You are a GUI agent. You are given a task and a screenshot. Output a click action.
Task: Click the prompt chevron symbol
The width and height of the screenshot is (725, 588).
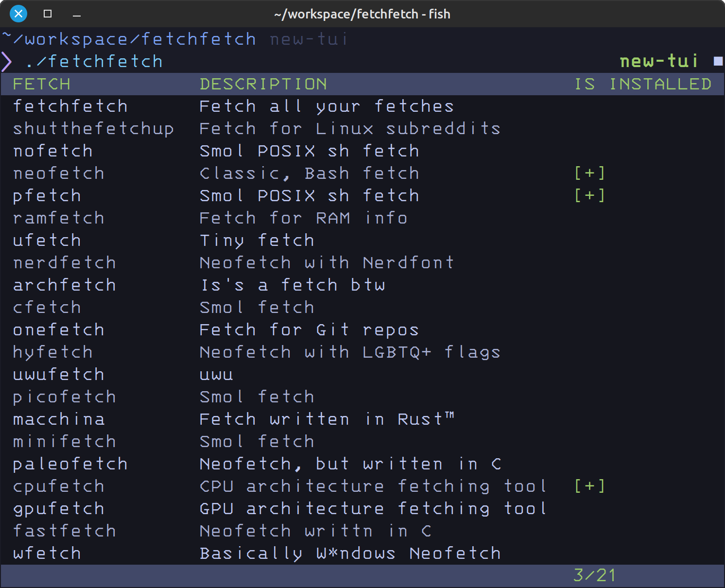6,62
